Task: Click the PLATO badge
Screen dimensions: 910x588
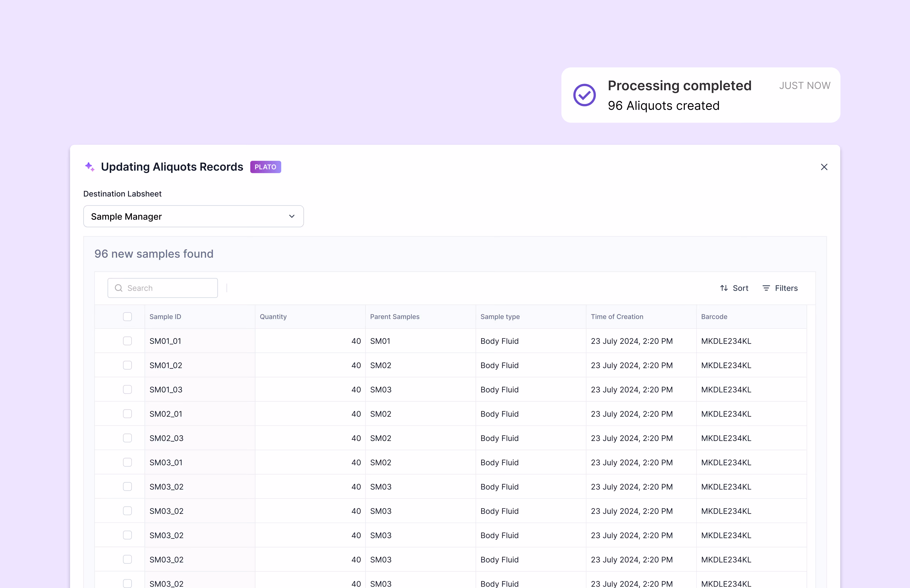Action: 265,167
